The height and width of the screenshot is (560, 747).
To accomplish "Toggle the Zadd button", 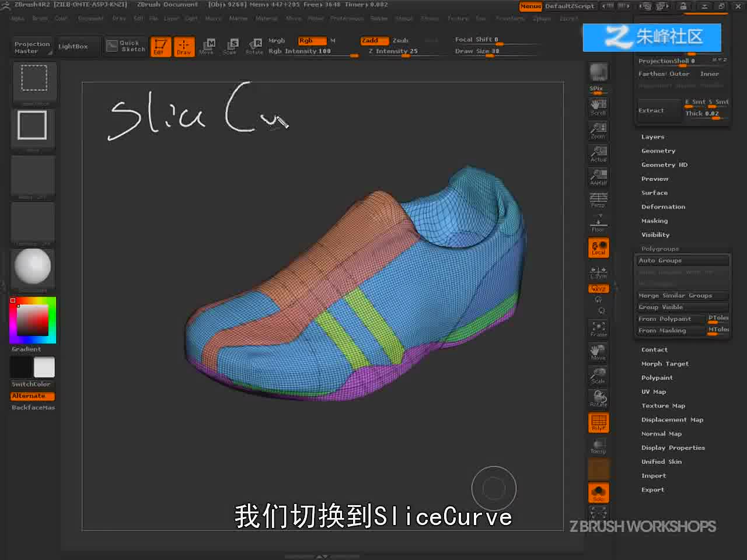I will (374, 41).
